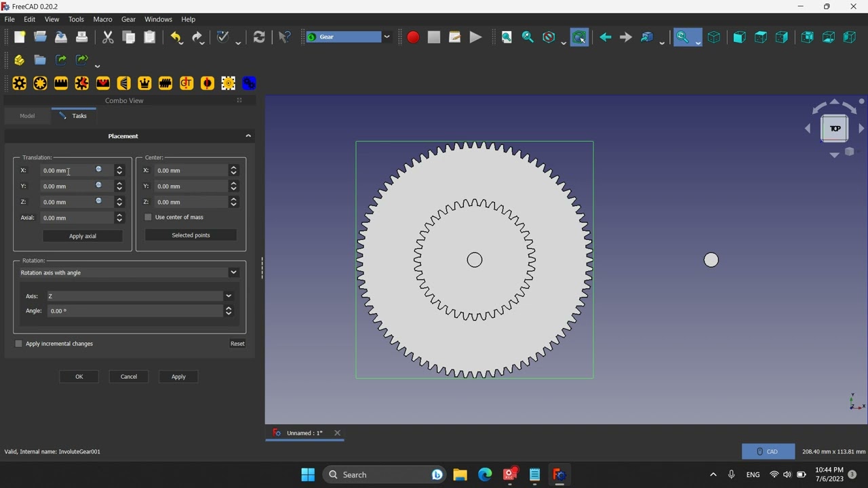Click the Cancel button
868x488 pixels.
129,377
